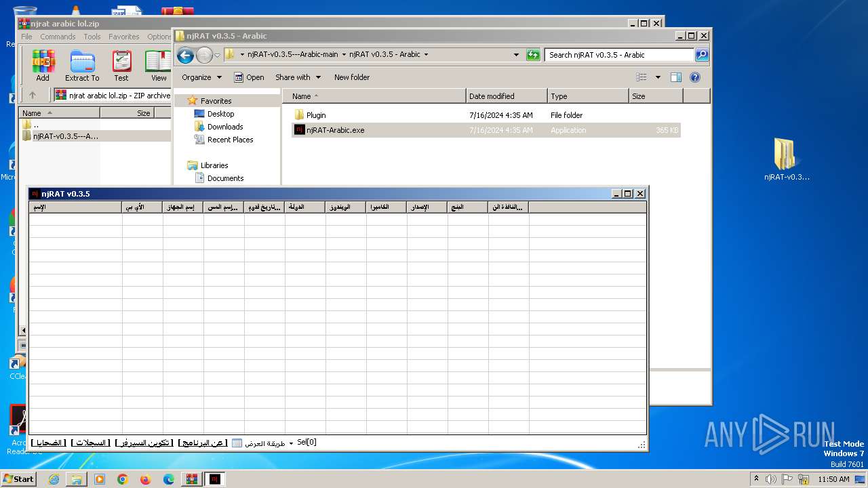The image size is (868, 488).
Task: Open view options dropdown arrow
Action: (658, 77)
